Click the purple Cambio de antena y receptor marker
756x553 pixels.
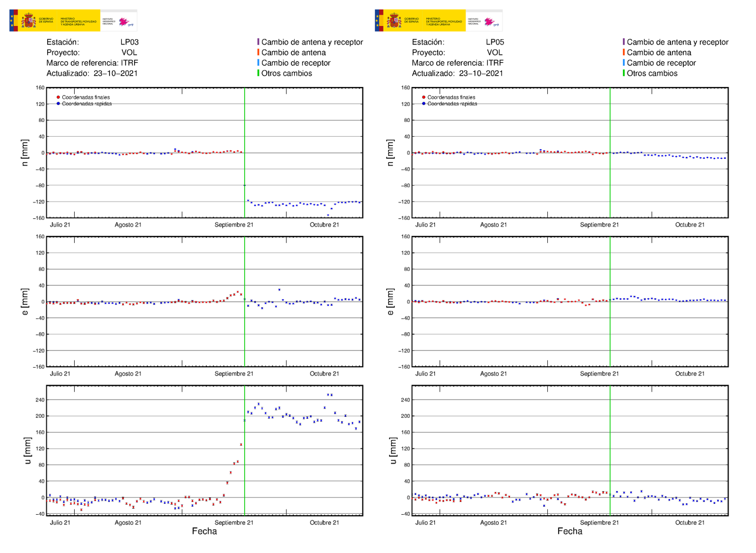tap(259, 43)
